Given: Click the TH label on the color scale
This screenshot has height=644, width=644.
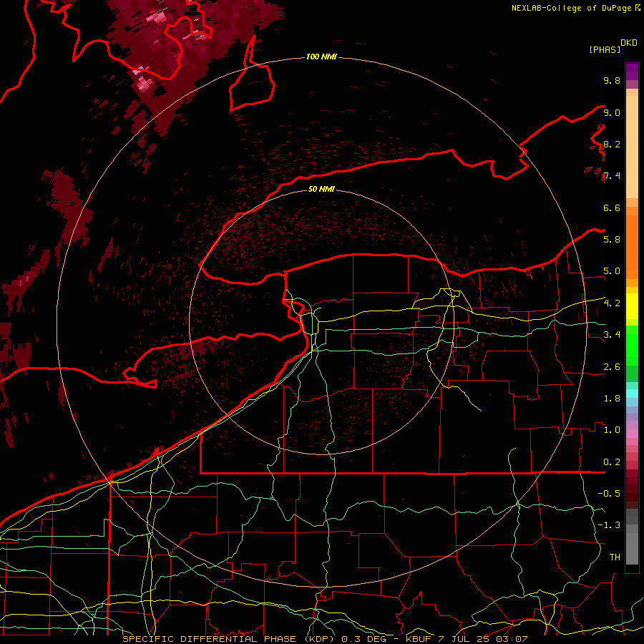Looking at the screenshot, I should coord(615,557).
